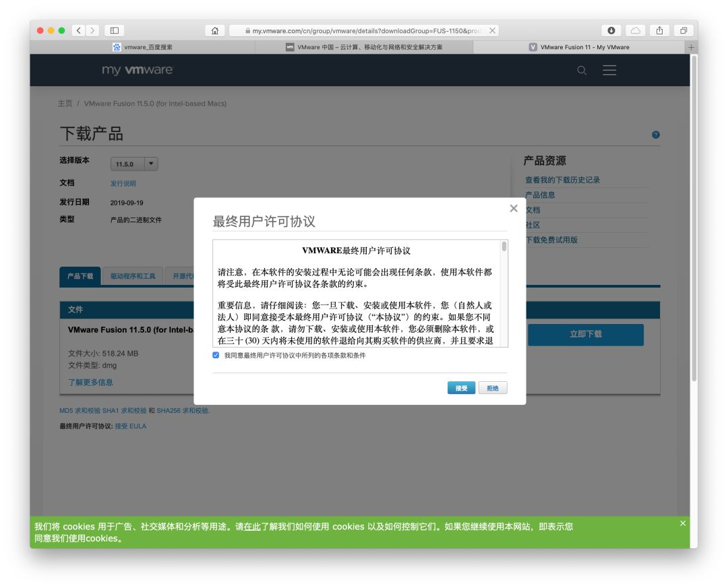This screenshot has width=728, height=588.
Task: Open the hamburger navigation menu
Action: point(609,70)
